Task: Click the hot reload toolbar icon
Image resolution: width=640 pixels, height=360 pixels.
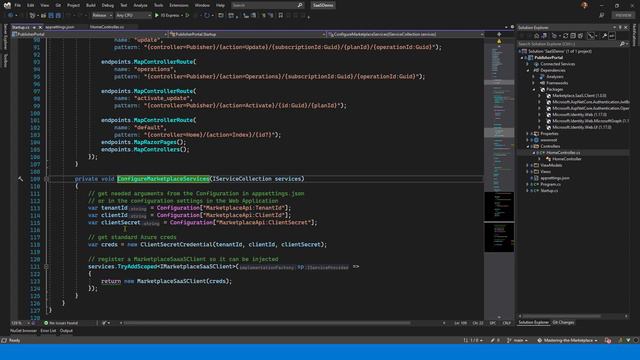Action: [207, 16]
